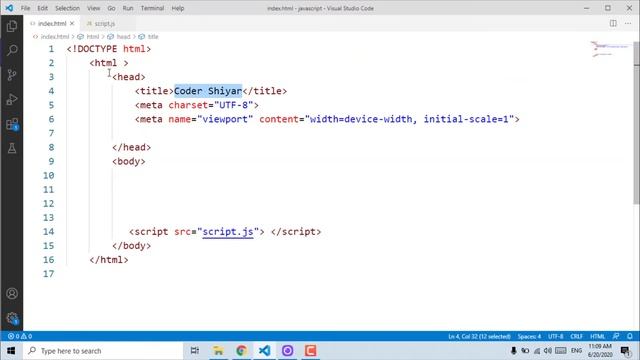640x360 pixels.
Task: Open errors and warnings status indicator
Action: point(20,336)
